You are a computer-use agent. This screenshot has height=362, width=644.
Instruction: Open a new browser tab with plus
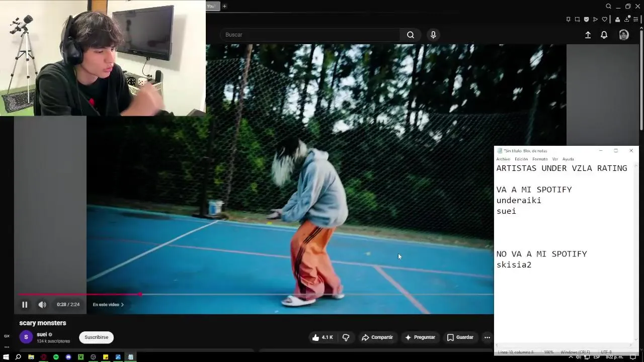[224, 6]
